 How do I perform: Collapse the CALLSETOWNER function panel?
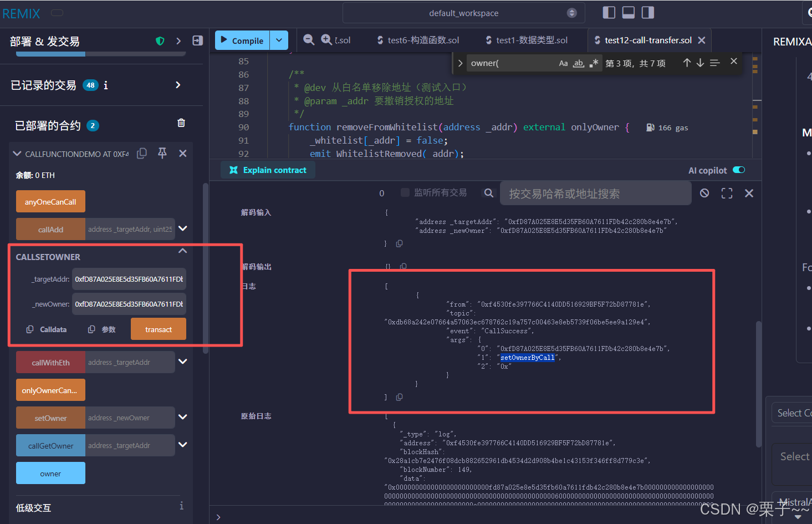pos(182,251)
